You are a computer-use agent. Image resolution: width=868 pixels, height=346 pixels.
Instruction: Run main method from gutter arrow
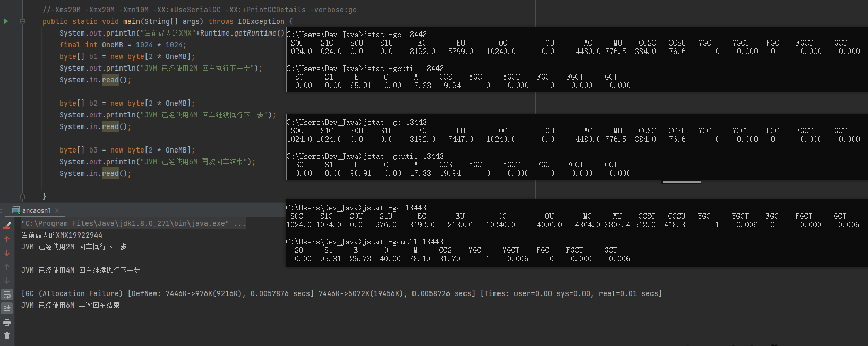click(x=6, y=21)
